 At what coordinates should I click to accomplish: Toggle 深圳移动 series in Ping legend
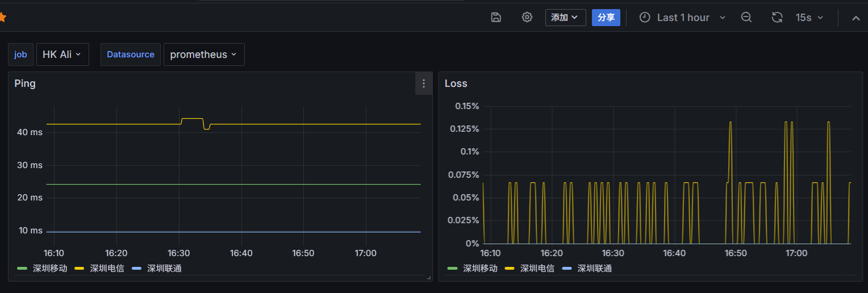point(50,268)
